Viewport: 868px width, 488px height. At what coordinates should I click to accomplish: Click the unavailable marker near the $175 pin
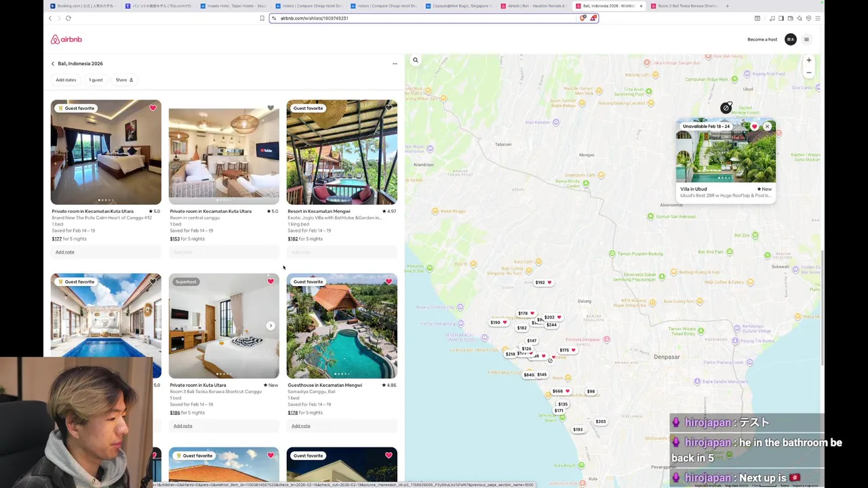(x=550, y=361)
